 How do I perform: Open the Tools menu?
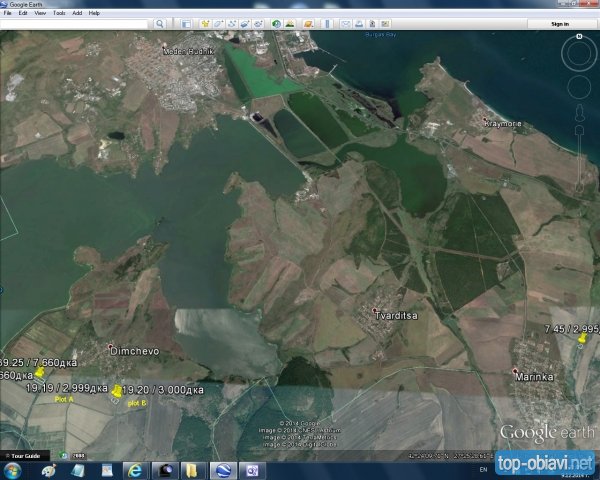click(59, 13)
